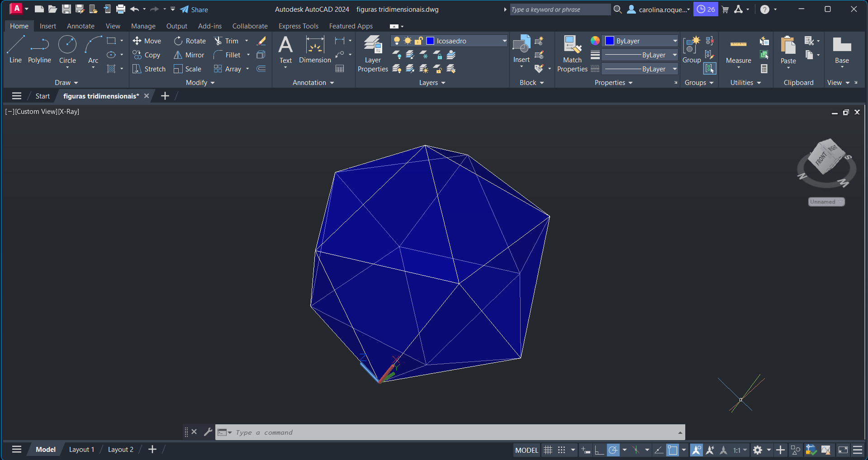Click the X-Ray visual style label

point(68,112)
